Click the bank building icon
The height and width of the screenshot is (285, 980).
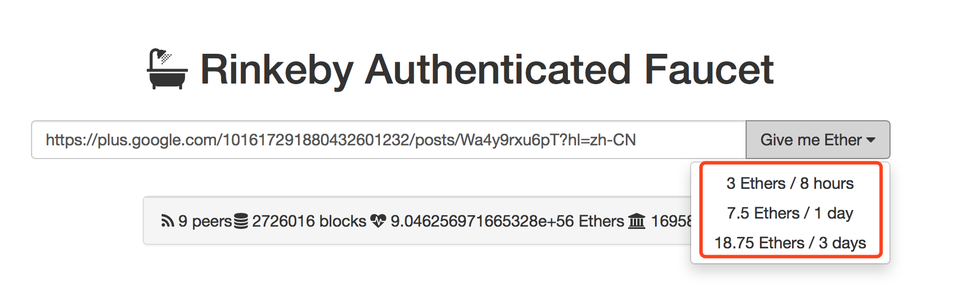coord(637,221)
